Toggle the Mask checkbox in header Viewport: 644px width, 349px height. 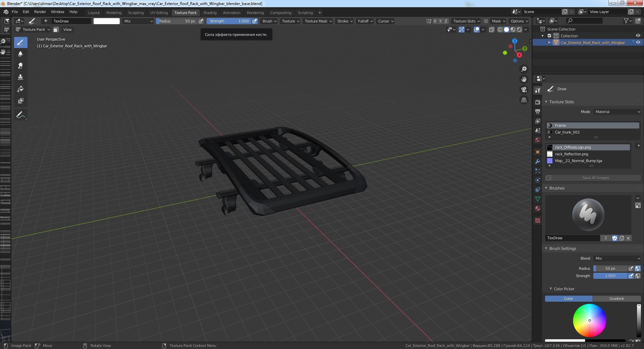click(x=486, y=21)
